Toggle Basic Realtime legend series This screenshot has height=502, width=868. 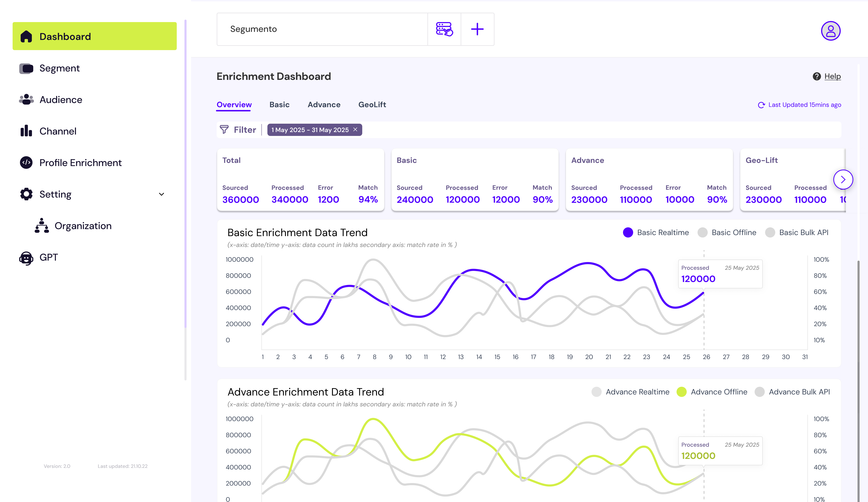pos(628,232)
